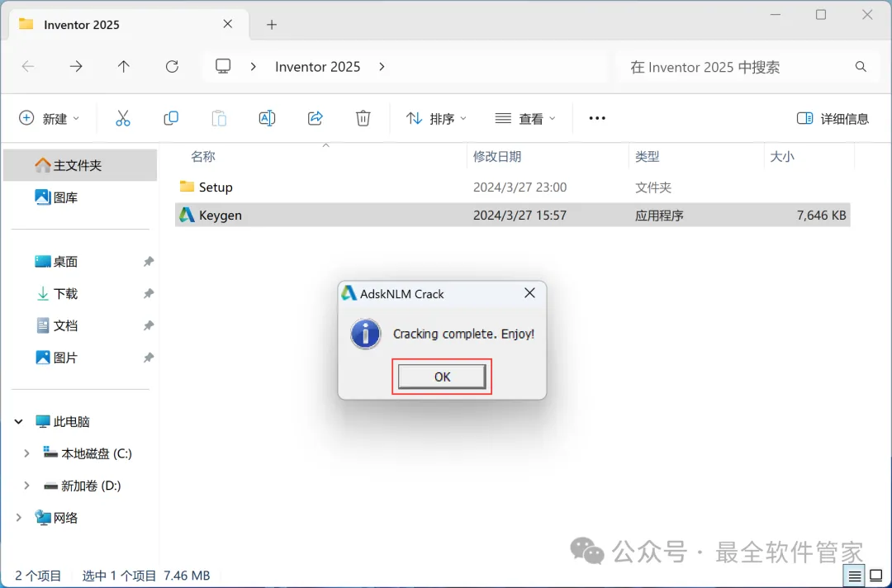Open the 排序 sort dropdown
892x588 pixels.
pos(436,118)
